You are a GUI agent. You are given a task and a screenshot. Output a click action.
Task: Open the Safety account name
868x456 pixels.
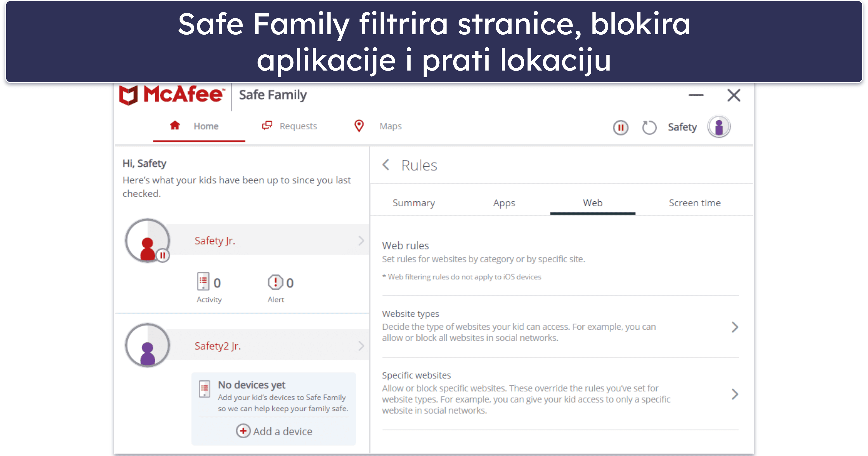682,127
